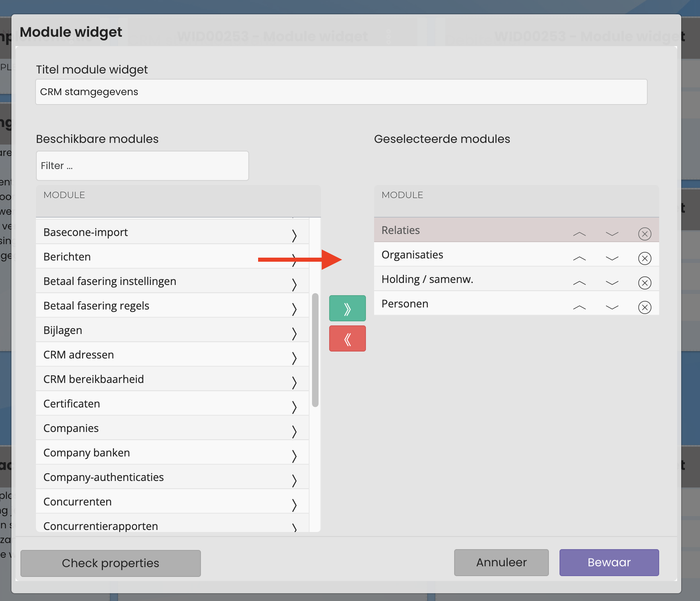
Task: Click the available modules list scrollbar
Action: click(315, 349)
